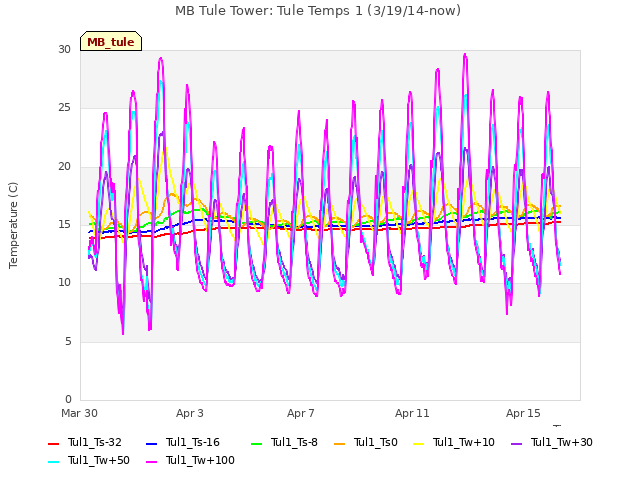Select the Tul1_Ts-32 legend label

pyautogui.click(x=95, y=442)
